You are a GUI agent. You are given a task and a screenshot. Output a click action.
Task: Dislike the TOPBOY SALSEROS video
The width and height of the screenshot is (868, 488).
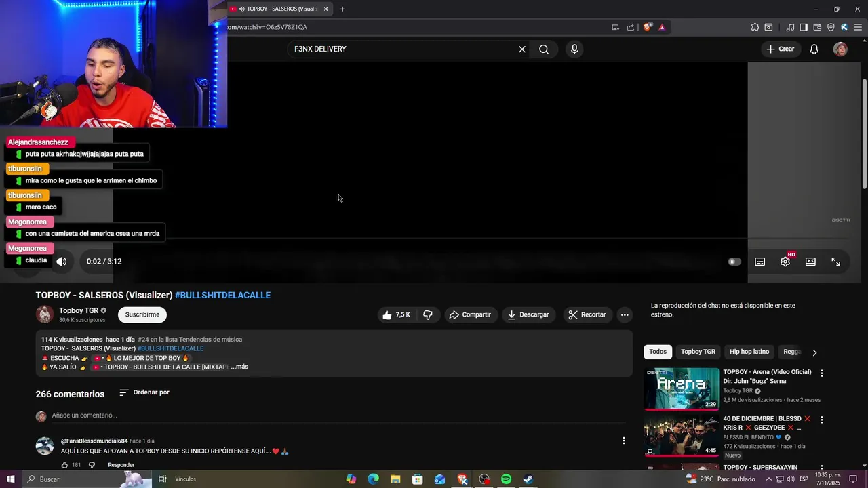click(x=428, y=314)
